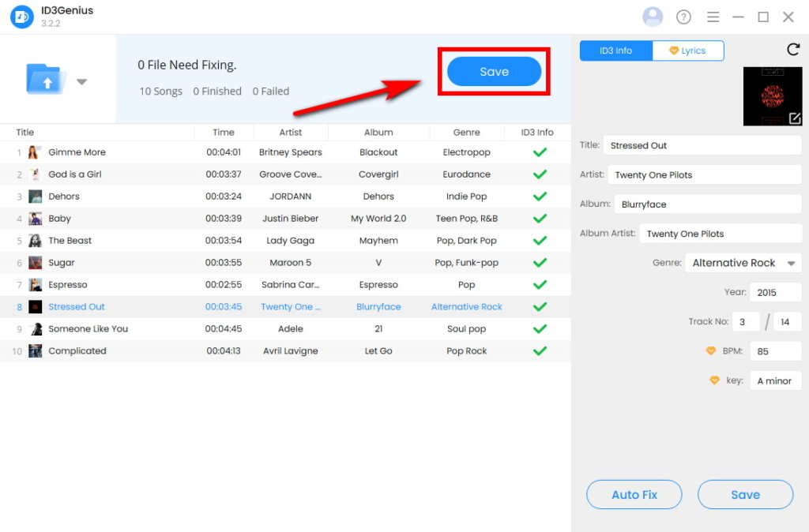This screenshot has width=809, height=532.
Task: Click the user profile avatar icon
Action: (x=653, y=16)
